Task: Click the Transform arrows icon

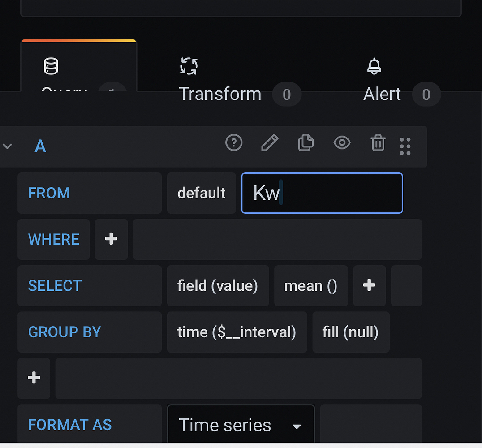Action: tap(189, 66)
